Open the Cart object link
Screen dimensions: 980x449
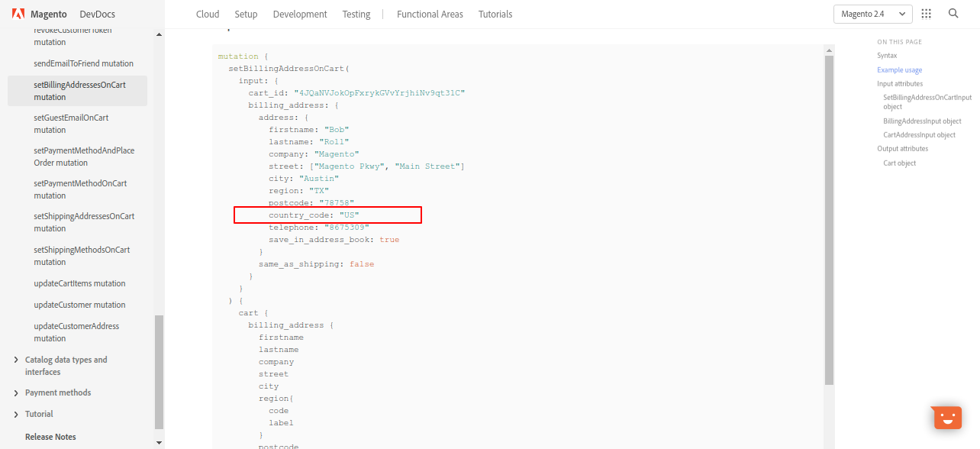click(x=899, y=163)
